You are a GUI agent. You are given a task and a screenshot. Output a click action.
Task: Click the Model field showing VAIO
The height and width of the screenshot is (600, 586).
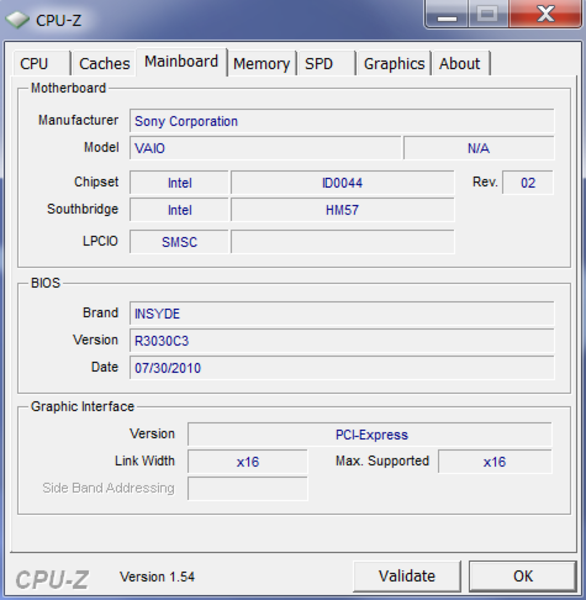265,148
